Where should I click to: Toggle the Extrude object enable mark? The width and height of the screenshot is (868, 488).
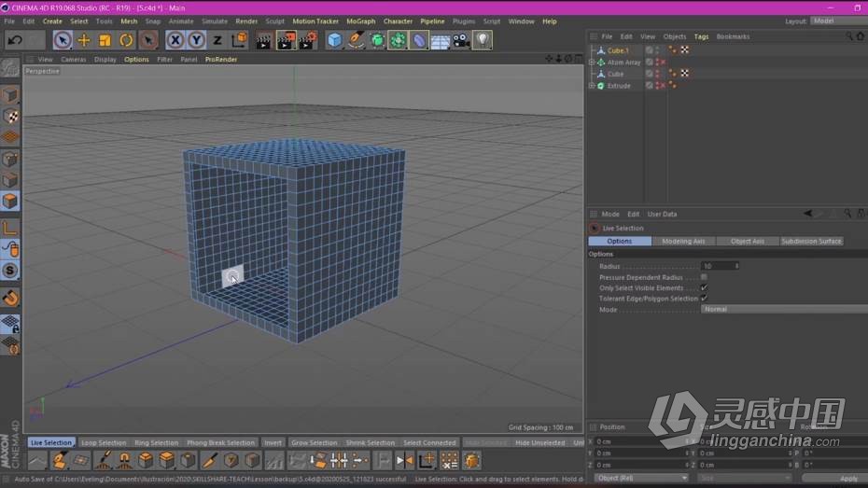pyautogui.click(x=663, y=86)
